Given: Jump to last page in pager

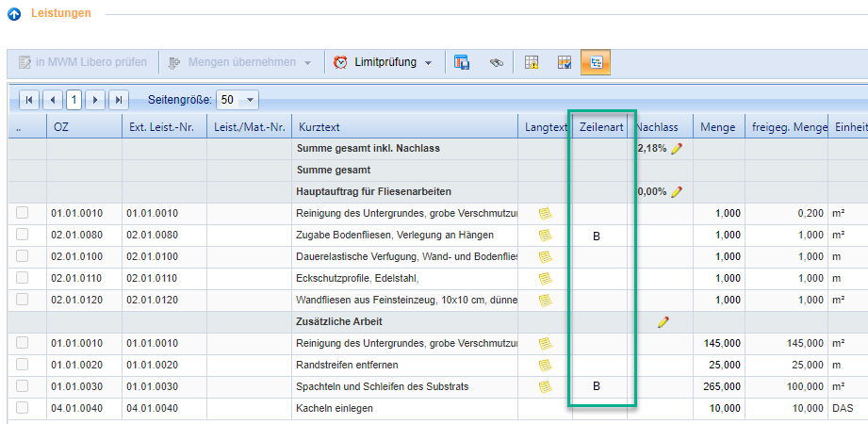Looking at the screenshot, I should (x=119, y=99).
